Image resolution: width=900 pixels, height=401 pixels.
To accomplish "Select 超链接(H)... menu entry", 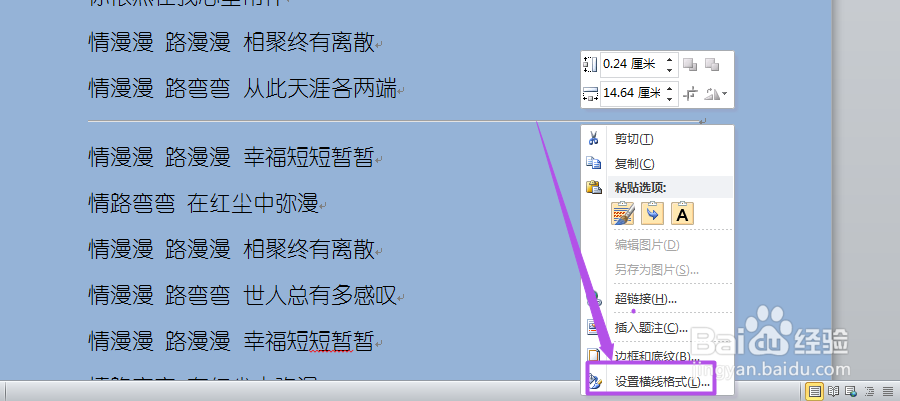I will 658,299.
